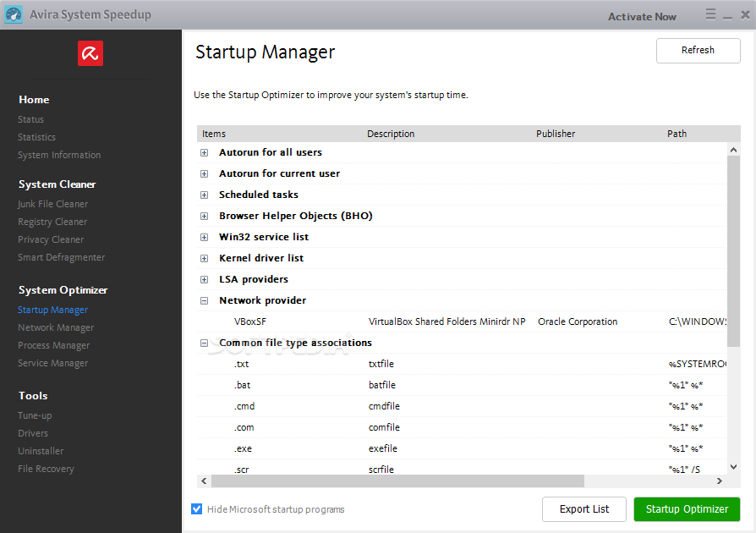Collapse Common file type associations
Screen dimensions: 756x533
point(205,343)
